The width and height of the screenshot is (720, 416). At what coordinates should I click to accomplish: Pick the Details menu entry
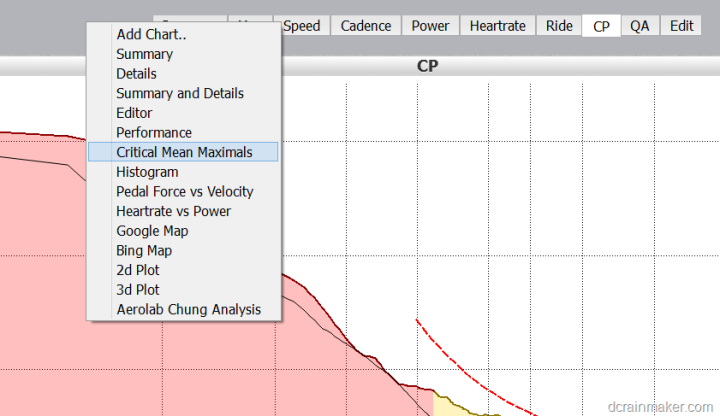pos(136,74)
